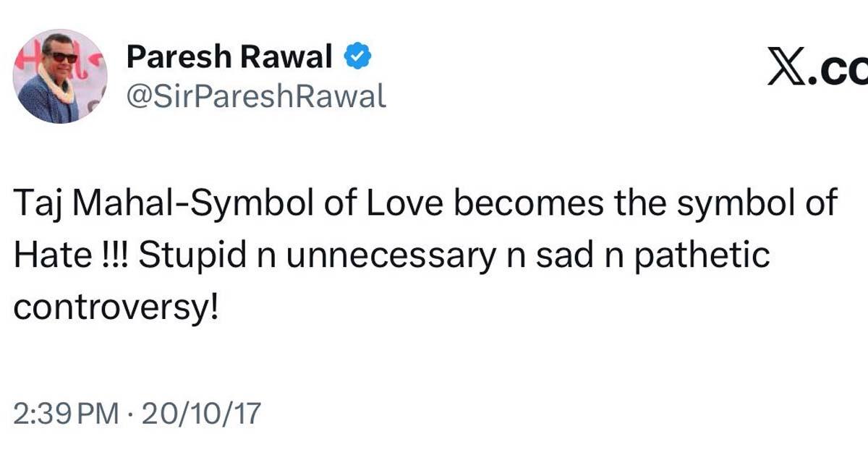This screenshot has height=455, width=868.
Task: Open Paresh Rawal's profile picture
Action: (60, 76)
